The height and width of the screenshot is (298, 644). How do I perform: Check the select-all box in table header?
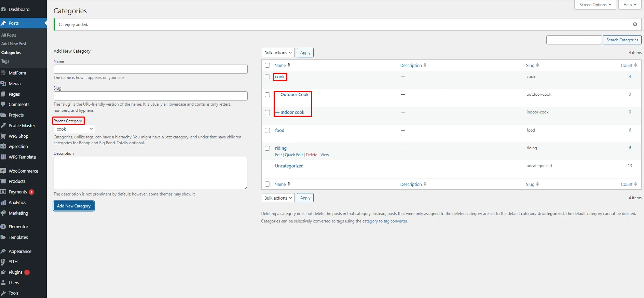point(268,65)
